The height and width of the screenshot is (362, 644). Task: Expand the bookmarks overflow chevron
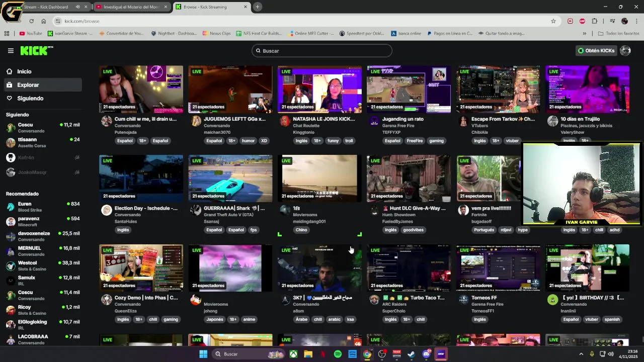tap(584, 33)
